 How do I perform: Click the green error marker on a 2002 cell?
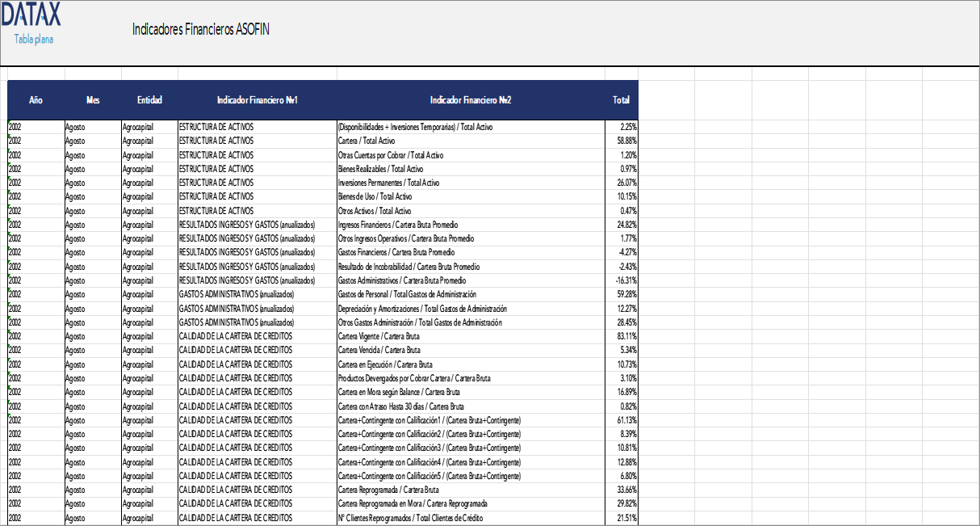10,124
